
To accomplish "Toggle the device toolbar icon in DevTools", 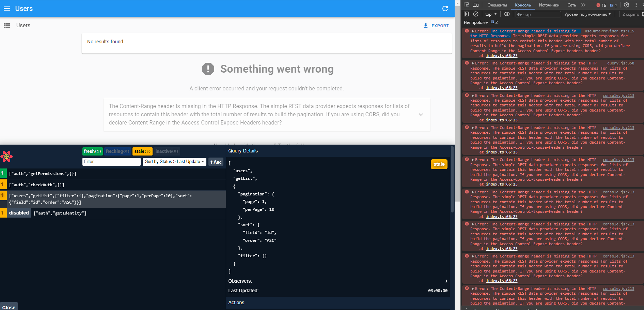I will tap(476, 5).
